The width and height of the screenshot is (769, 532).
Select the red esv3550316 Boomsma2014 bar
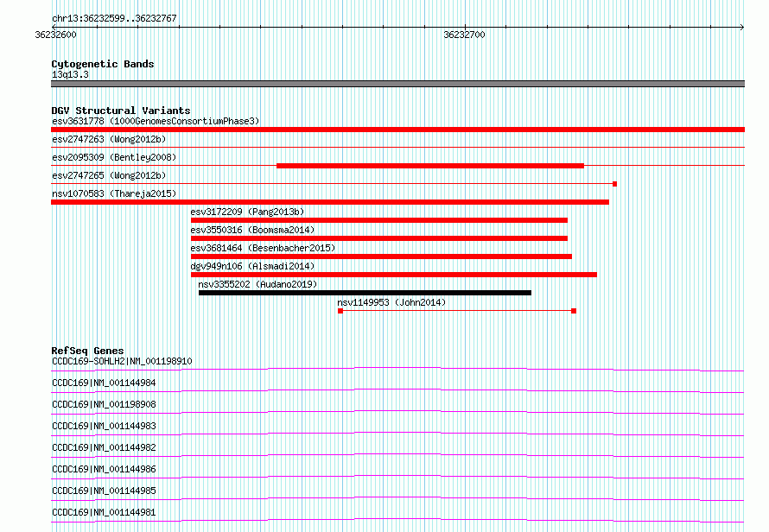(379, 238)
